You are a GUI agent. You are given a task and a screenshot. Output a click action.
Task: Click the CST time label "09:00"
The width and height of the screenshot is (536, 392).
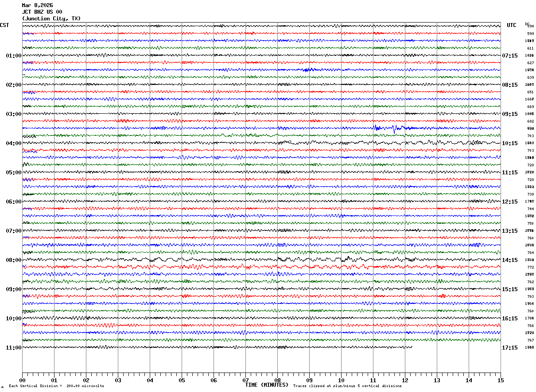tap(13, 289)
